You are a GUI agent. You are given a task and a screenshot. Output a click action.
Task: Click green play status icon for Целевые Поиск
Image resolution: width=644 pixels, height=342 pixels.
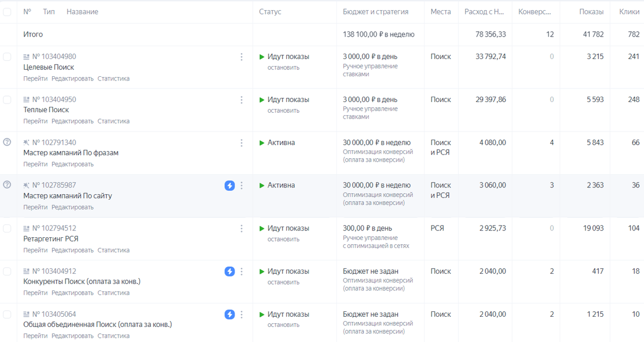coord(262,56)
